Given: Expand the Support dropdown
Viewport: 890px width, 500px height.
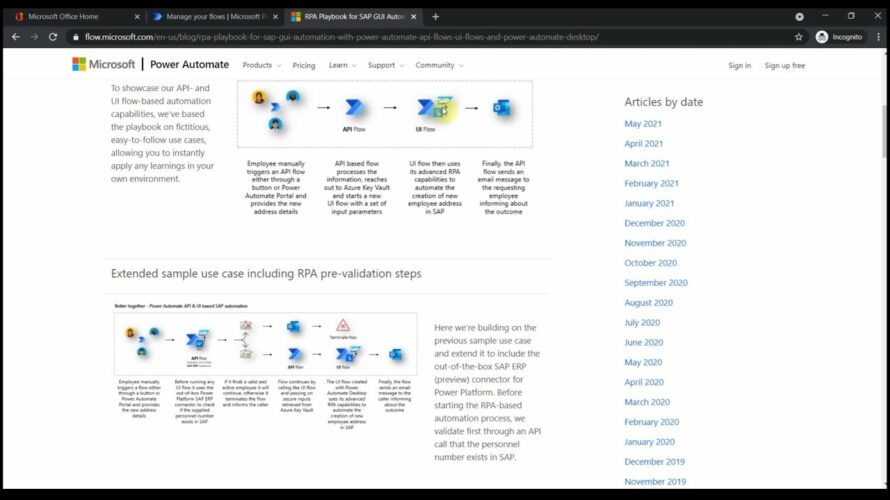Looking at the screenshot, I should pyautogui.click(x=386, y=65).
